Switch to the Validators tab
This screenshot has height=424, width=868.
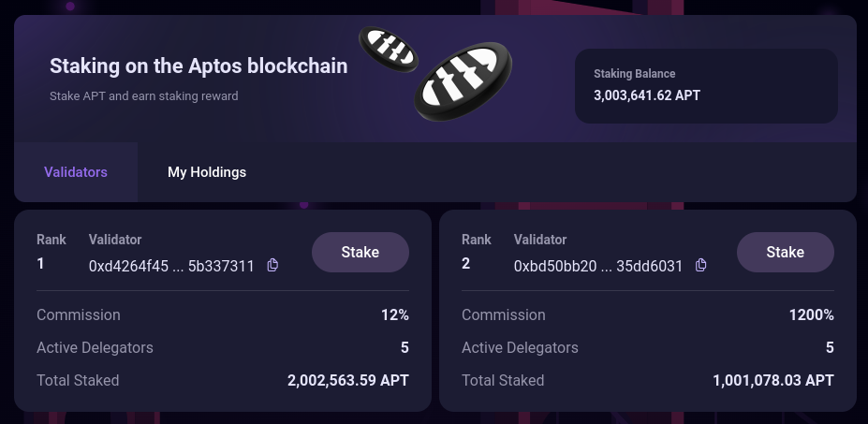pos(76,172)
